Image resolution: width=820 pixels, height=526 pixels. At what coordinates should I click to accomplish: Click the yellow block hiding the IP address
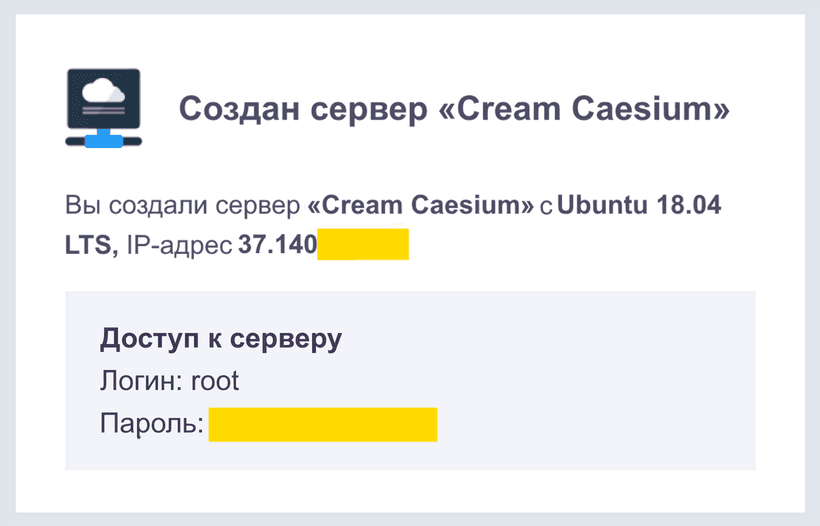pyautogui.click(x=363, y=244)
